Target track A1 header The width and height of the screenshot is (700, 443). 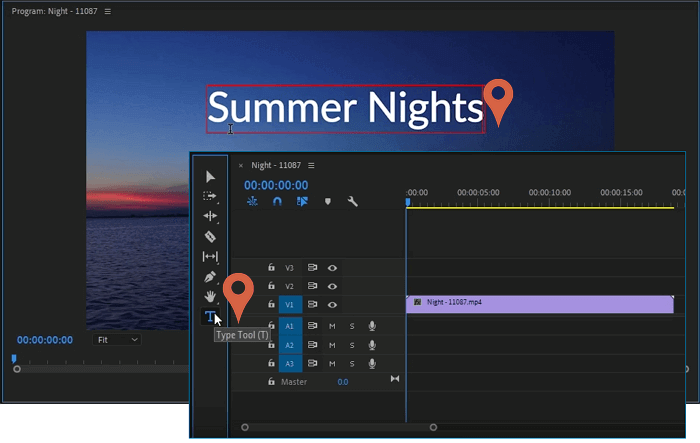point(290,326)
